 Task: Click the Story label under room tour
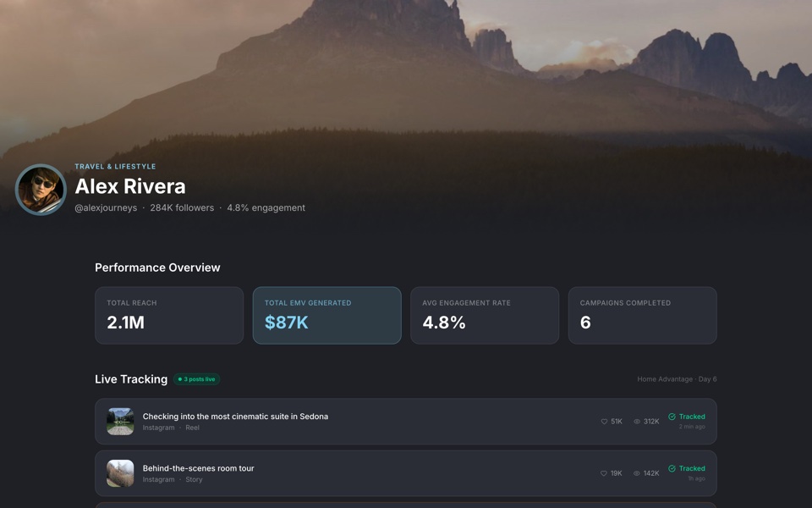pyautogui.click(x=194, y=479)
